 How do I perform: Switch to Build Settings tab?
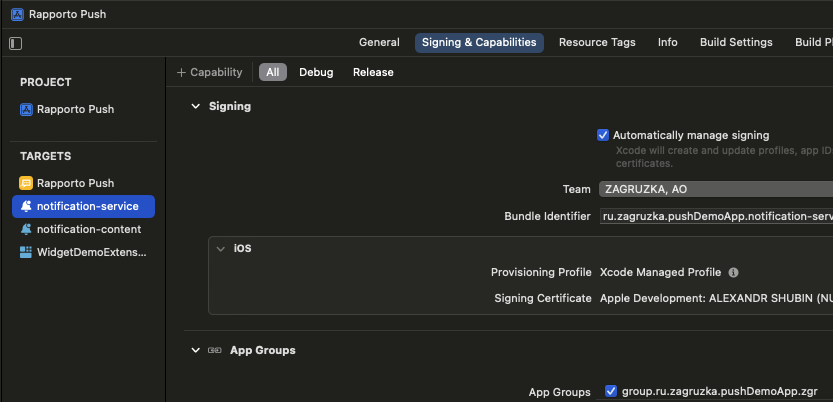[736, 42]
